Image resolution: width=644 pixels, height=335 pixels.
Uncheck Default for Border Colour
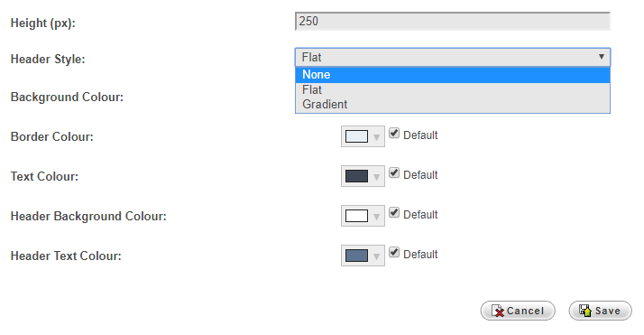tap(394, 133)
